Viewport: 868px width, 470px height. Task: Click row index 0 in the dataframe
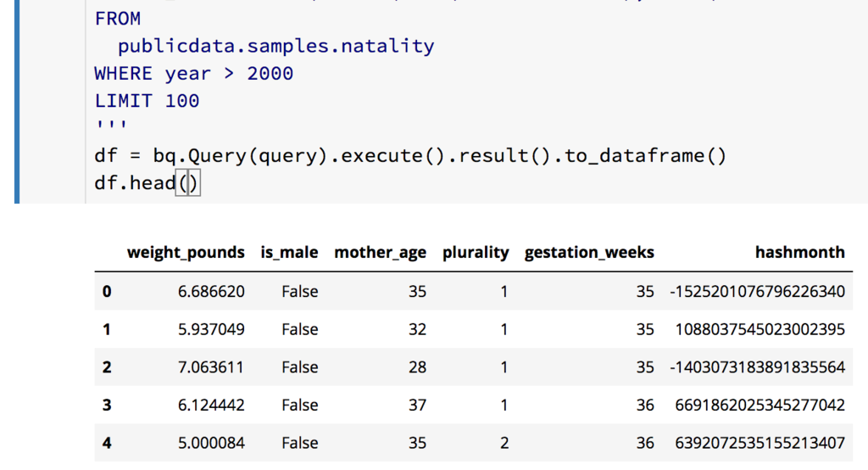tap(107, 292)
